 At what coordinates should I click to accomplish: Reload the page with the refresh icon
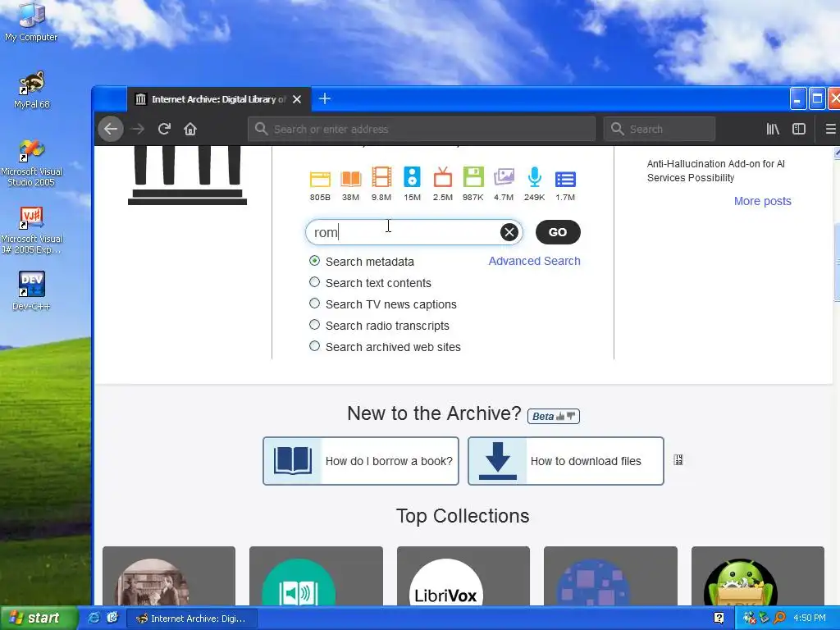164,129
